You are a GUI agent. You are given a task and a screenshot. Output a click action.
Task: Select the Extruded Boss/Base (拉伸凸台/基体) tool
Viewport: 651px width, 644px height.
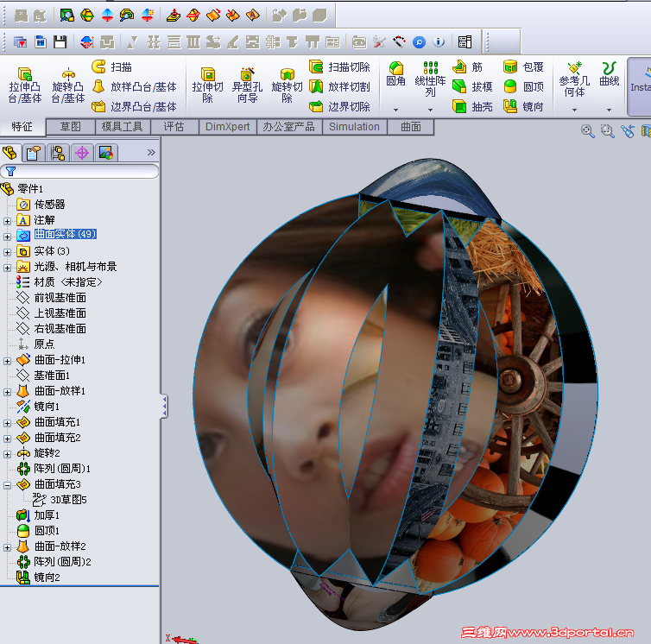[25, 85]
